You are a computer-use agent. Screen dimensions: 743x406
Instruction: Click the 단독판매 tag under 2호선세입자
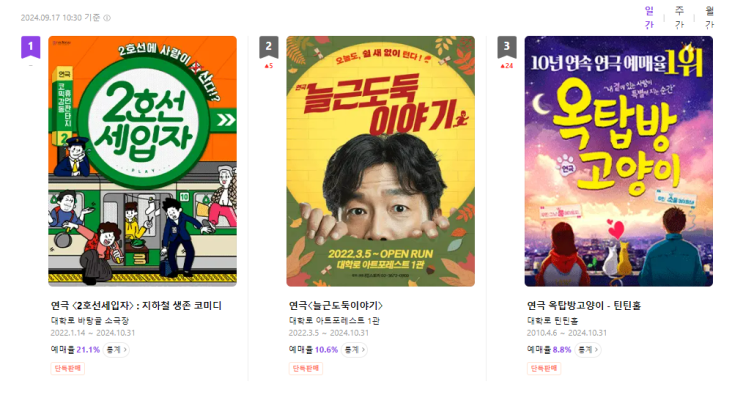pos(68,369)
